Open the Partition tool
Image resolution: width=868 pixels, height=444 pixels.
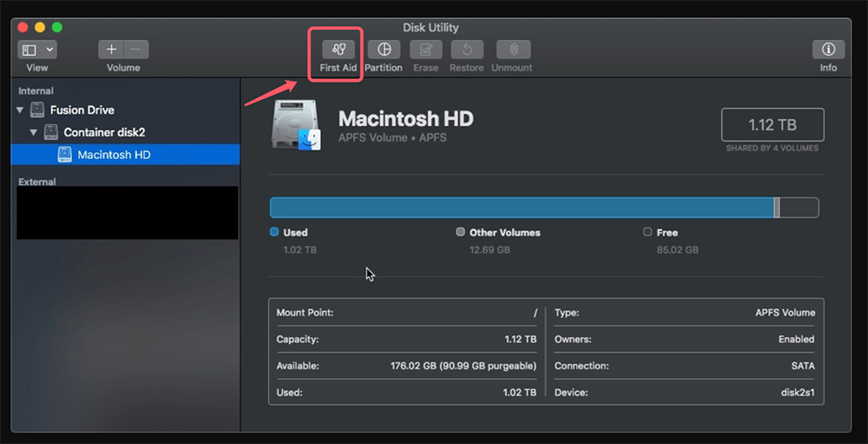click(x=384, y=50)
